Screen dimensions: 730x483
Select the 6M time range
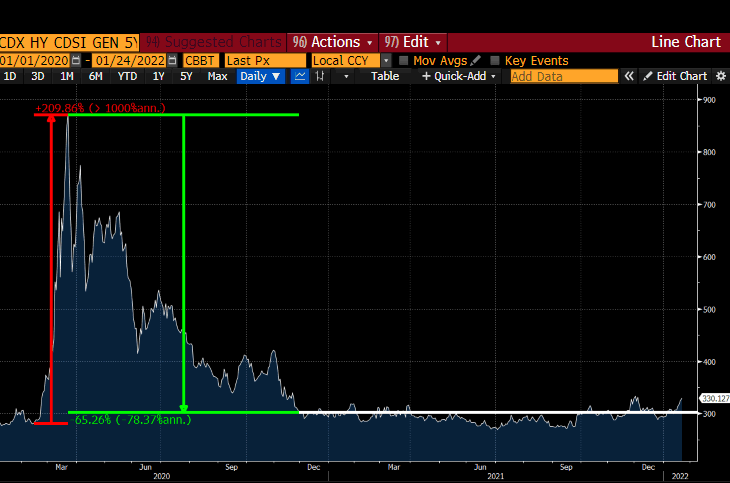[95, 76]
